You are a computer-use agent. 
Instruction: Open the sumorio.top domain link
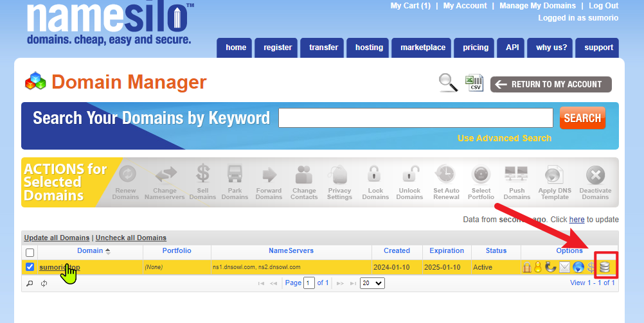60,267
